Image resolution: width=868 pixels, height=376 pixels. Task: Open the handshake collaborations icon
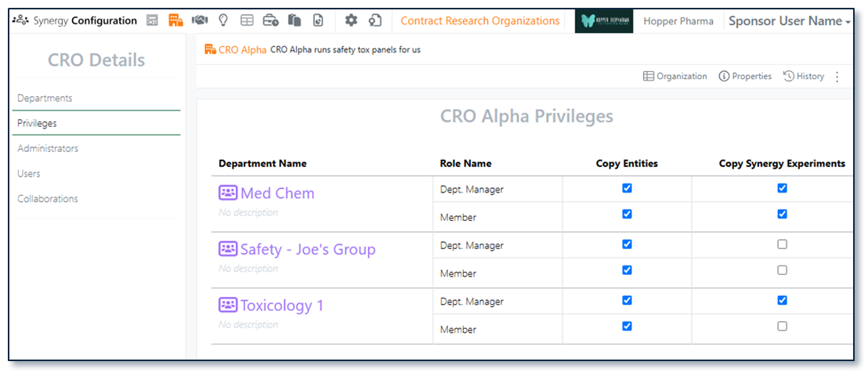coord(200,21)
